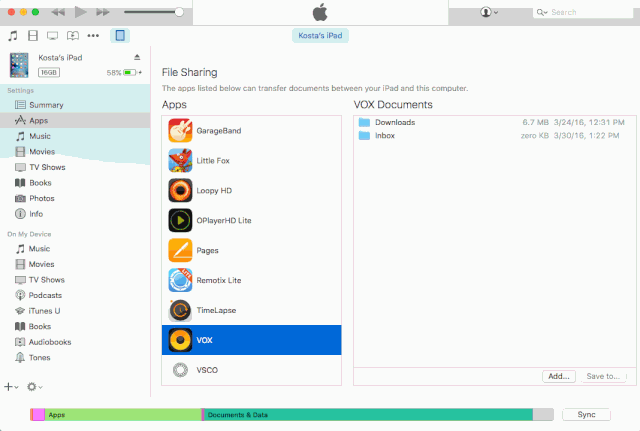Click the Apple logo in display
Viewport: 640px width, 431px height.
pos(320,12)
